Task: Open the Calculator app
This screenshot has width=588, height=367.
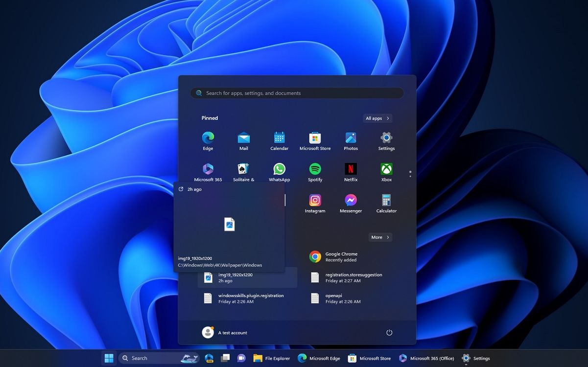Action: (x=386, y=201)
